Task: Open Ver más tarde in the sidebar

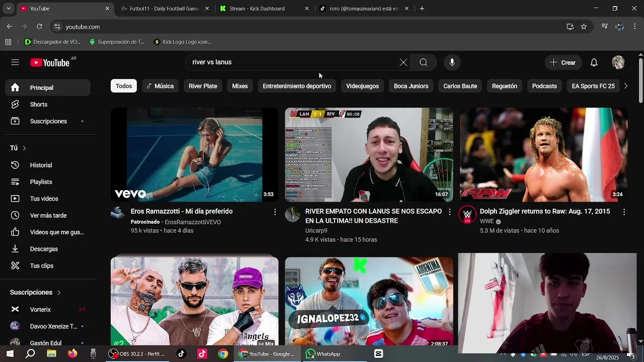Action: click(x=48, y=215)
